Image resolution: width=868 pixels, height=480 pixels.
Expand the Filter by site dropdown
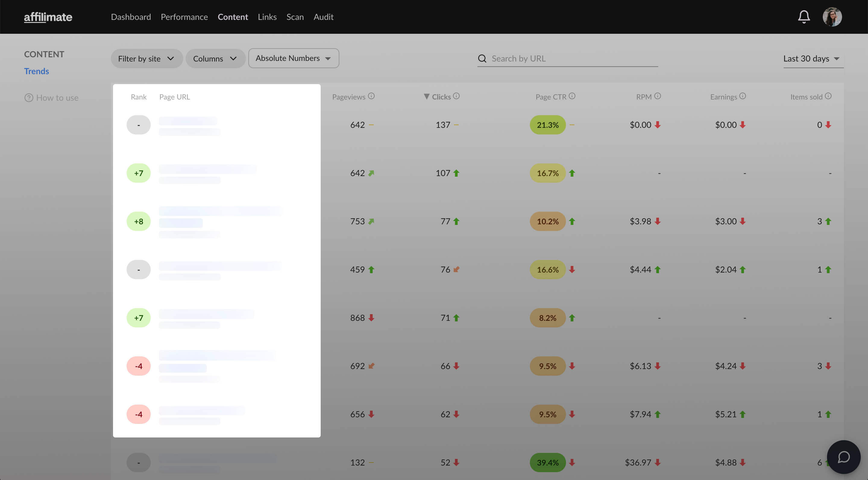[146, 59]
